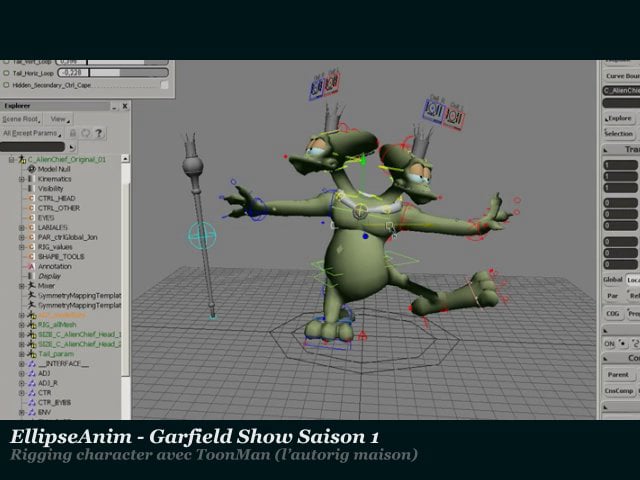Expand the RIG_allMesh node
Screen dimensions: 640x480
tap(22, 325)
